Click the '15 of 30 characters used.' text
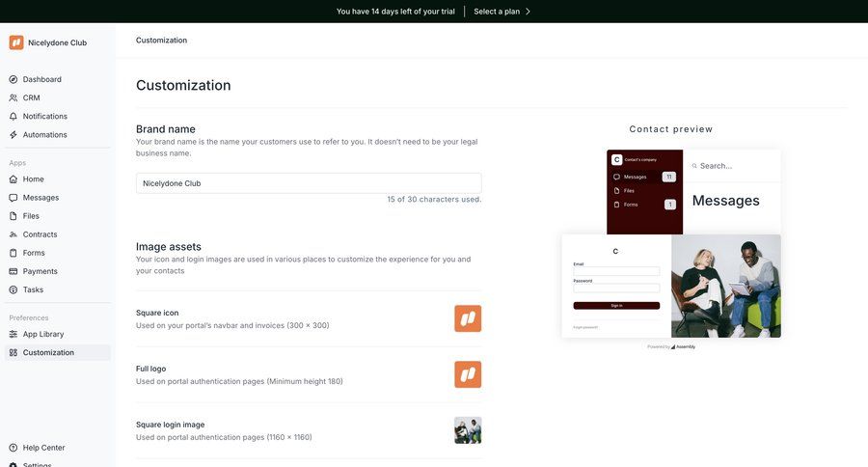The image size is (868, 467). 434,200
